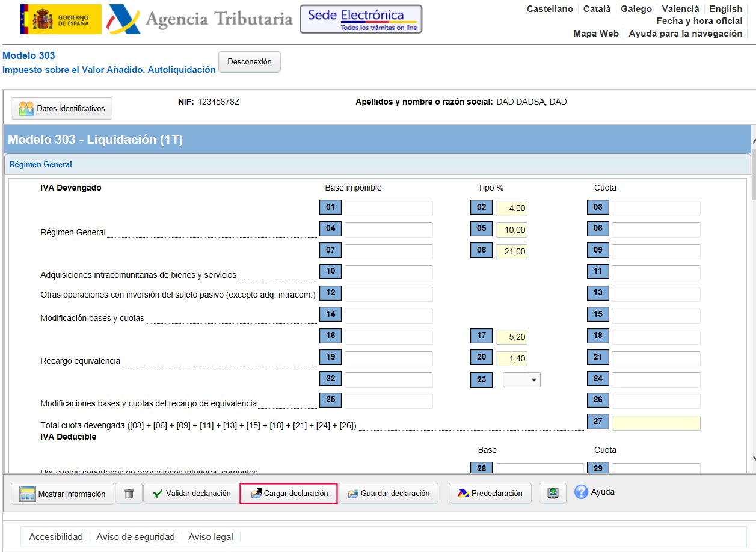Click the name DAD DADSA, DAD
This screenshot has height=552, width=756.
(532, 102)
